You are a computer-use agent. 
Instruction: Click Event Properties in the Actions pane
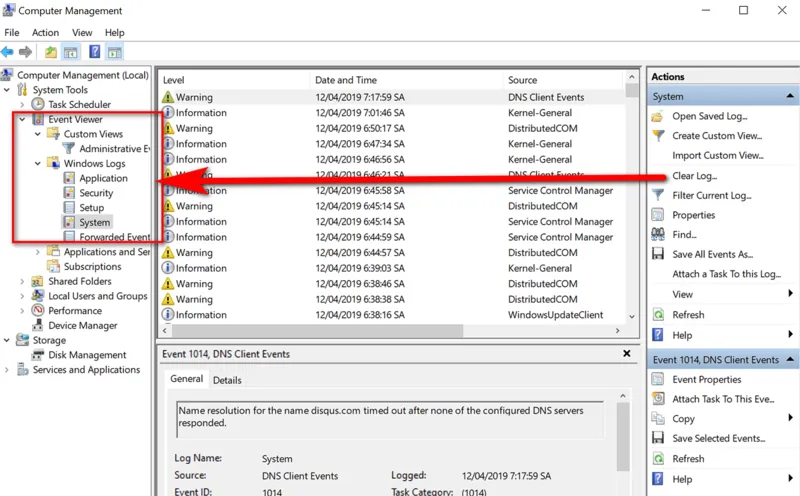(706, 380)
